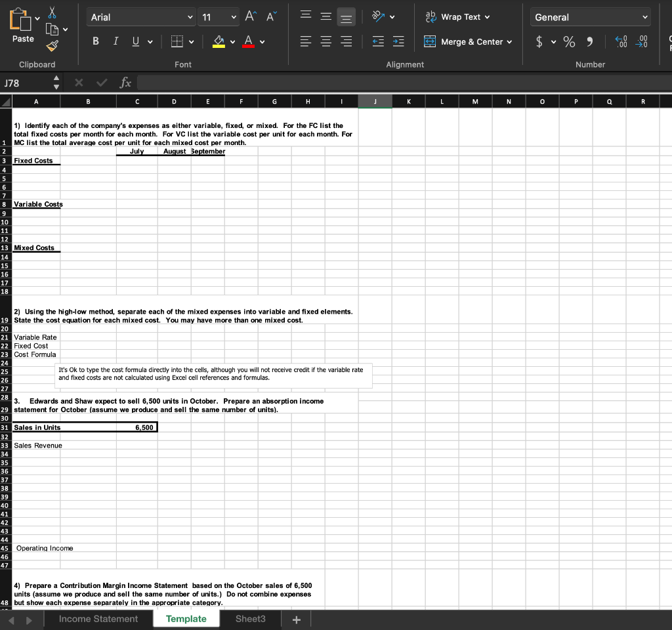Image resolution: width=672 pixels, height=630 pixels.
Task: Switch to the Income Statement sheet tab
Action: tap(98, 619)
